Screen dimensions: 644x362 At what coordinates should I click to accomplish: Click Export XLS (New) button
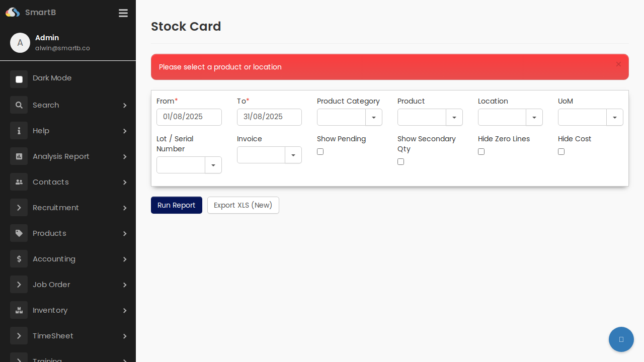pyautogui.click(x=243, y=205)
